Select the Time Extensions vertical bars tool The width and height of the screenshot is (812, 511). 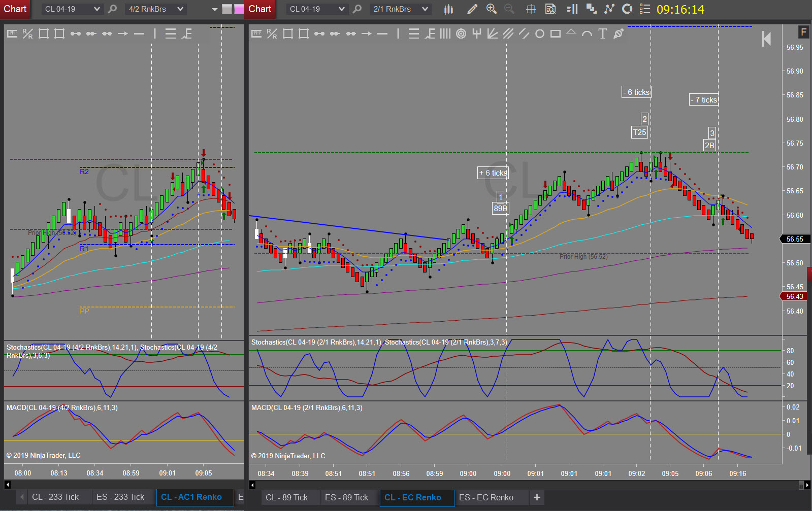click(445, 34)
